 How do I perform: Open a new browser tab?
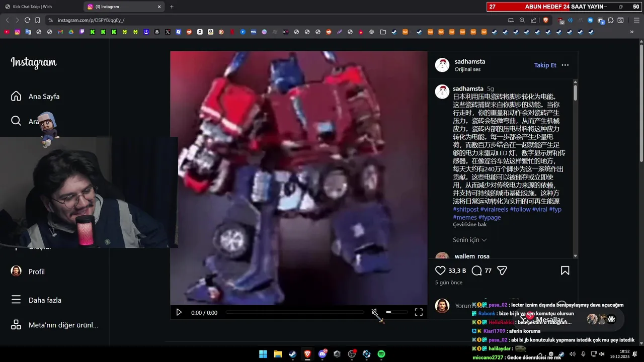172,7
